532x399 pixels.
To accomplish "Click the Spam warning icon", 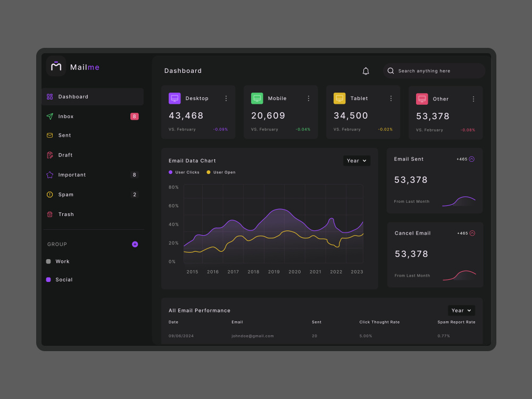I will click(x=49, y=194).
